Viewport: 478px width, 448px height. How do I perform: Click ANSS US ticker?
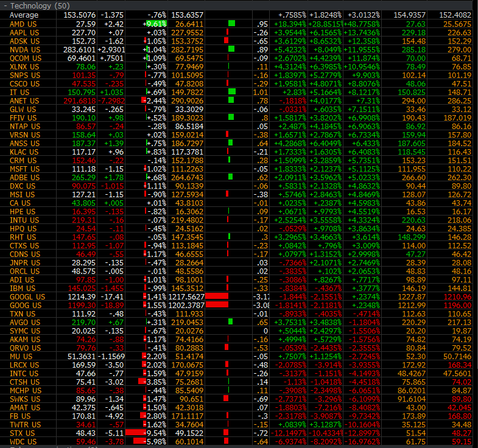pyautogui.click(x=25, y=144)
